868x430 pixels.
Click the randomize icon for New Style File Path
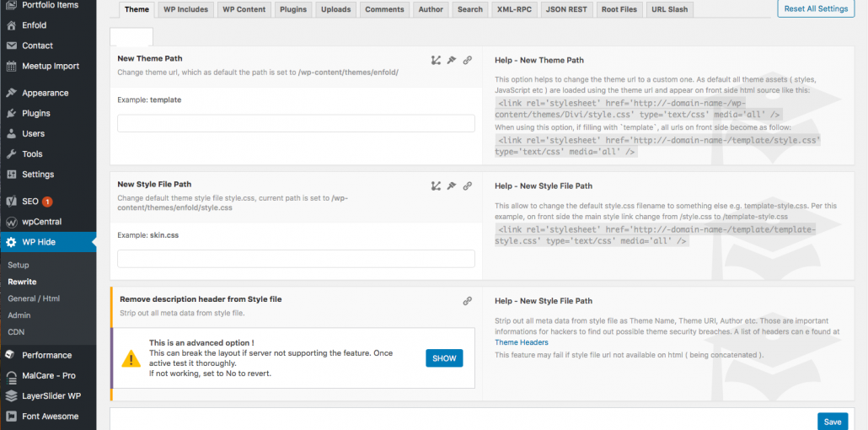(x=436, y=185)
